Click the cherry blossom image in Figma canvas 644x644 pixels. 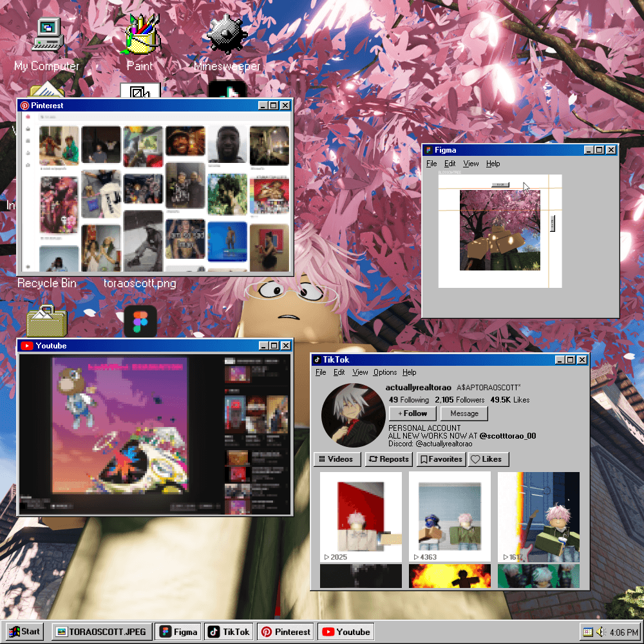coord(500,230)
